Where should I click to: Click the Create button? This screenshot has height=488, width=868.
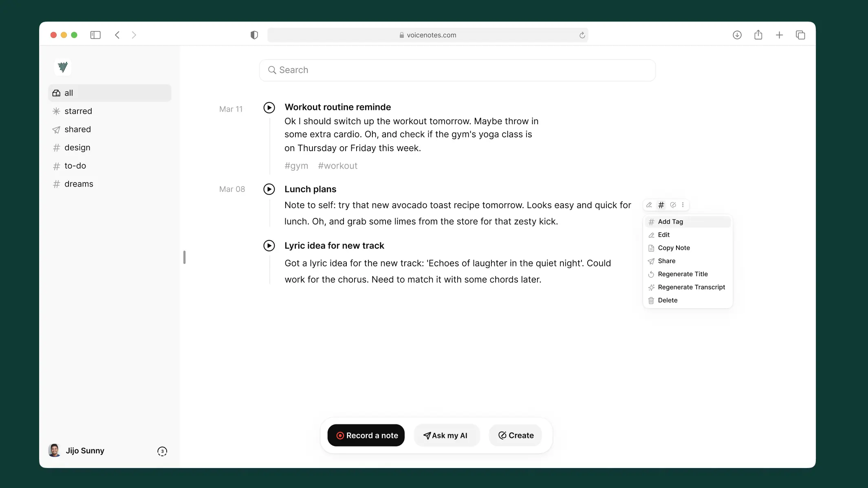click(x=516, y=435)
